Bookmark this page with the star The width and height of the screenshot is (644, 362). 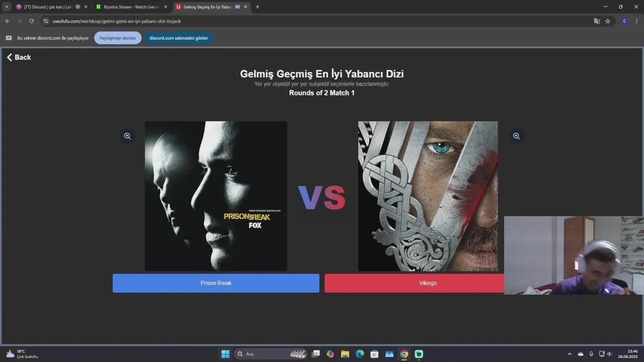[x=608, y=21]
